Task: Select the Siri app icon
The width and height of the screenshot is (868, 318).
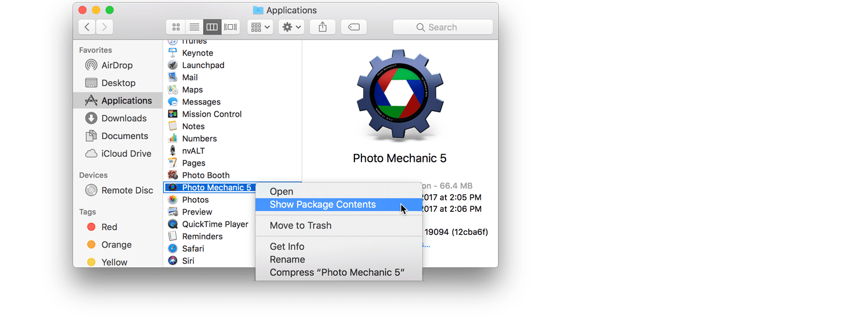Action: click(x=173, y=260)
